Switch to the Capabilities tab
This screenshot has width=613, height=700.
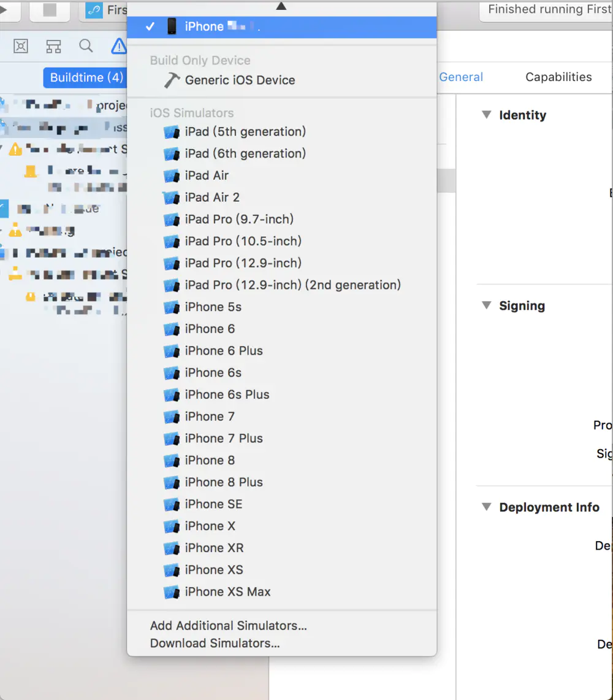pos(558,77)
